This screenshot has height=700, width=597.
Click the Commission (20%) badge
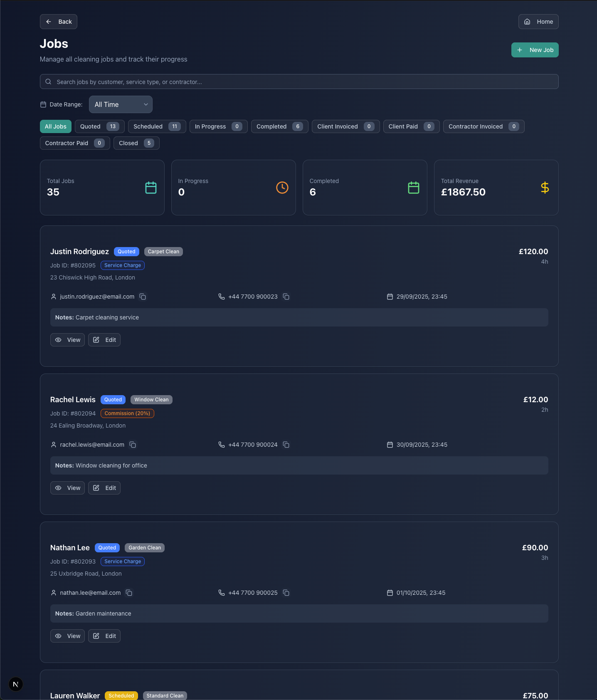[x=127, y=413]
